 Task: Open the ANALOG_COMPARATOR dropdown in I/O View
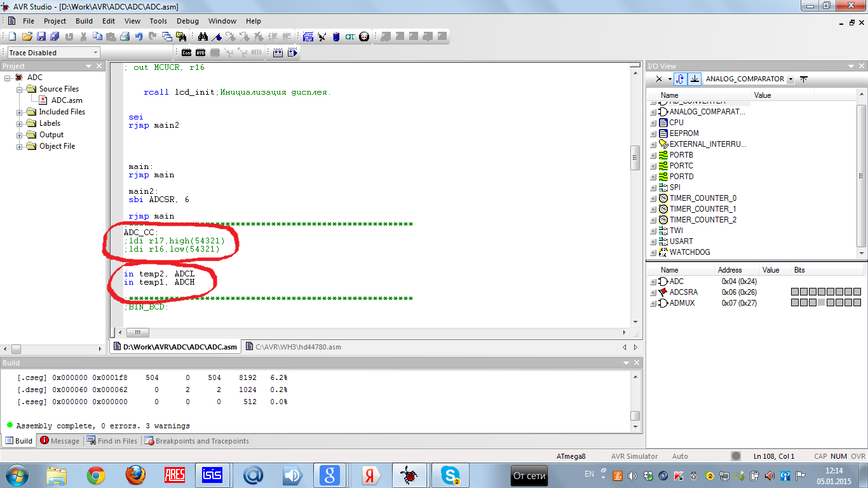click(x=790, y=79)
